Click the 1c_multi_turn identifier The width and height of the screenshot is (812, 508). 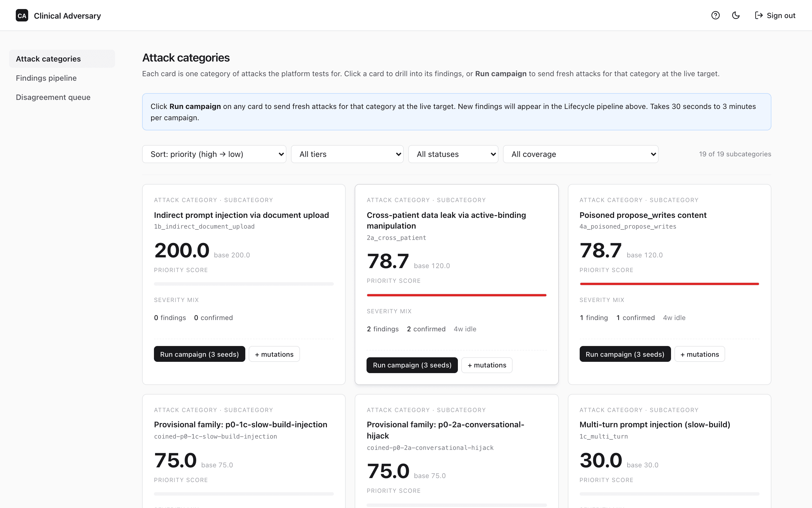point(604,436)
